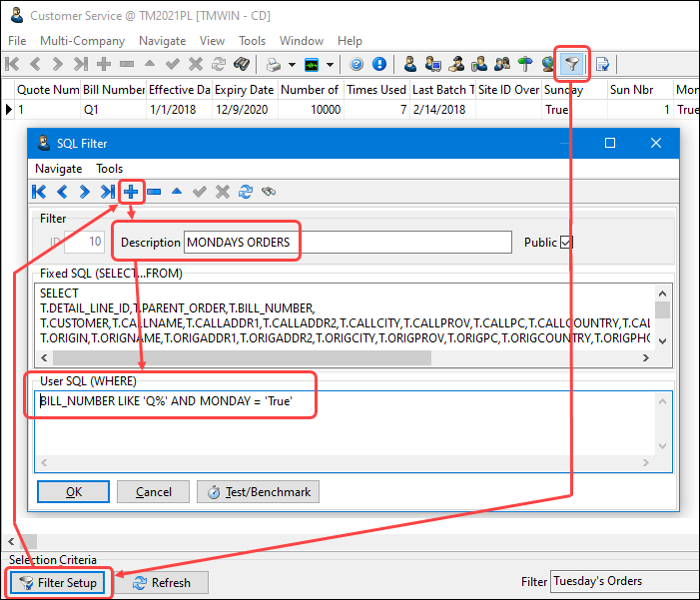Open the binoculars find tool in SQL Filter
The width and height of the screenshot is (700, 600).
(268, 192)
